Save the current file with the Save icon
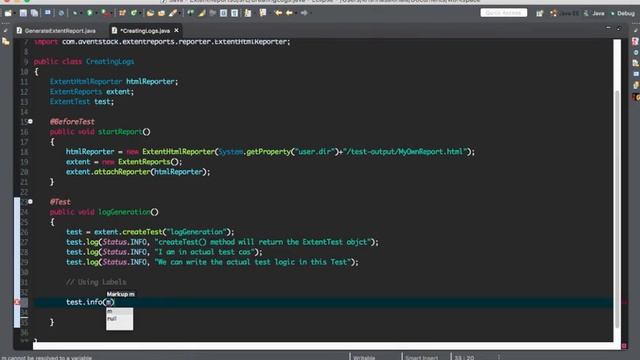The image size is (640, 360). pyautogui.click(x=23, y=13)
